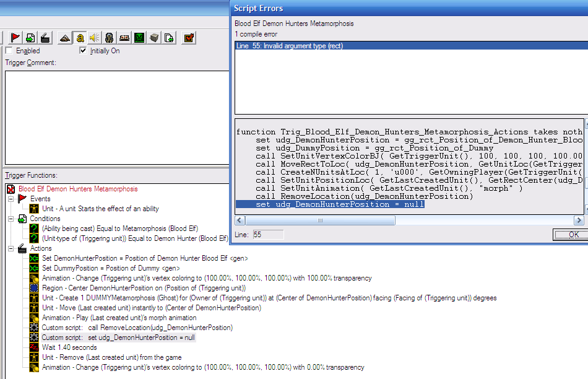Select the vertex coloring action with 100.00% transparency

(207, 278)
